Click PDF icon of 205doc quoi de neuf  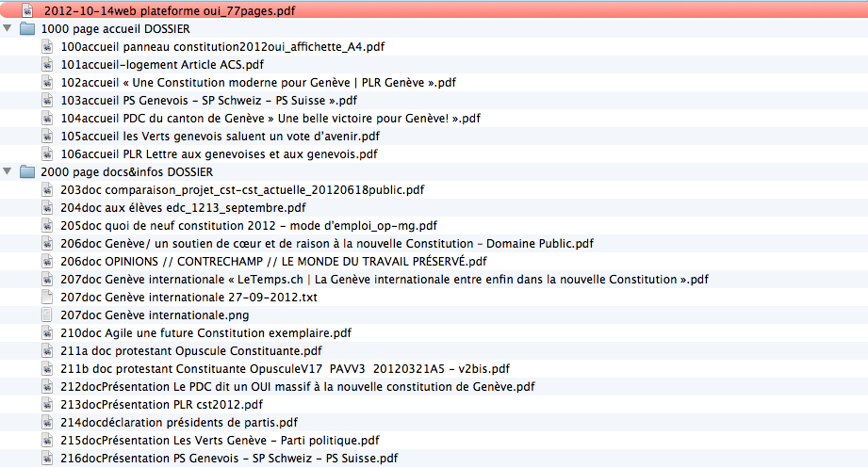click(48, 225)
